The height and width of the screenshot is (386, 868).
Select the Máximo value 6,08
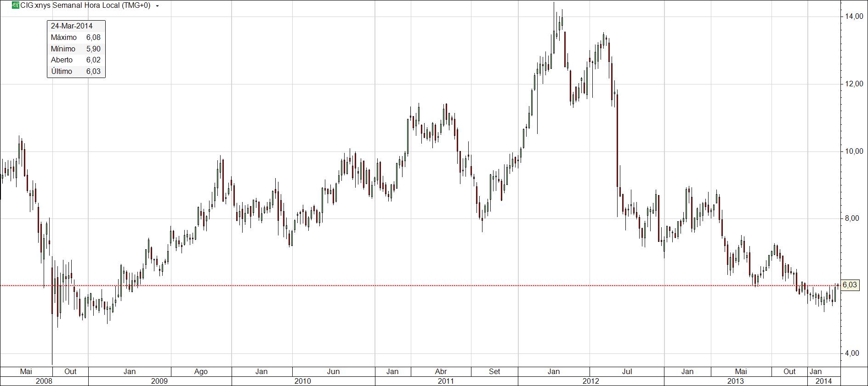(x=93, y=37)
